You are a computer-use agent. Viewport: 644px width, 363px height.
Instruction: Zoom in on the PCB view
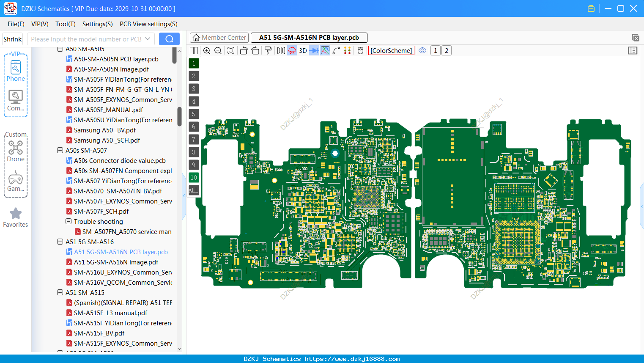207,51
